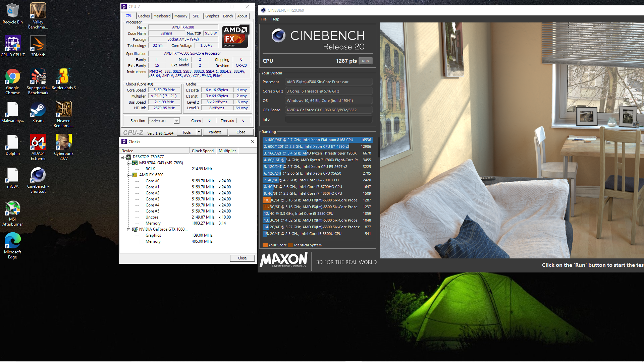The width and height of the screenshot is (644, 362).
Task: Open AIDA64 Extreme desktop shortcut
Action: tap(38, 147)
